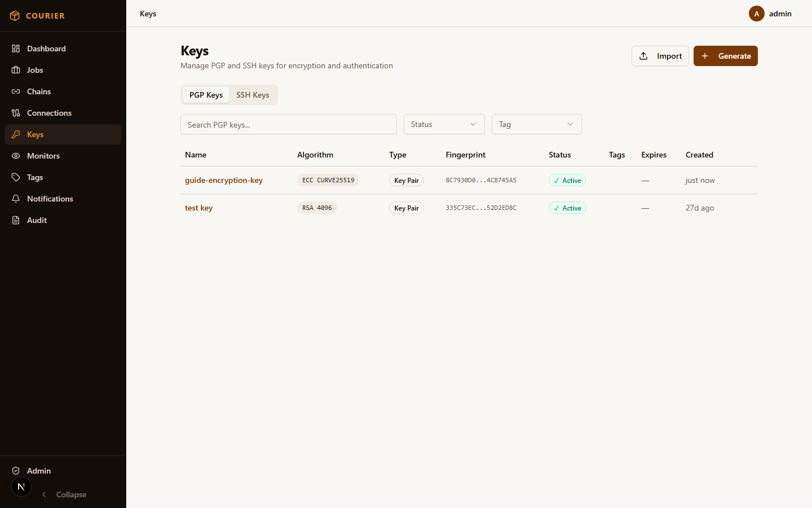Open the Chains section
The height and width of the screenshot is (508, 812).
pyautogui.click(x=39, y=91)
